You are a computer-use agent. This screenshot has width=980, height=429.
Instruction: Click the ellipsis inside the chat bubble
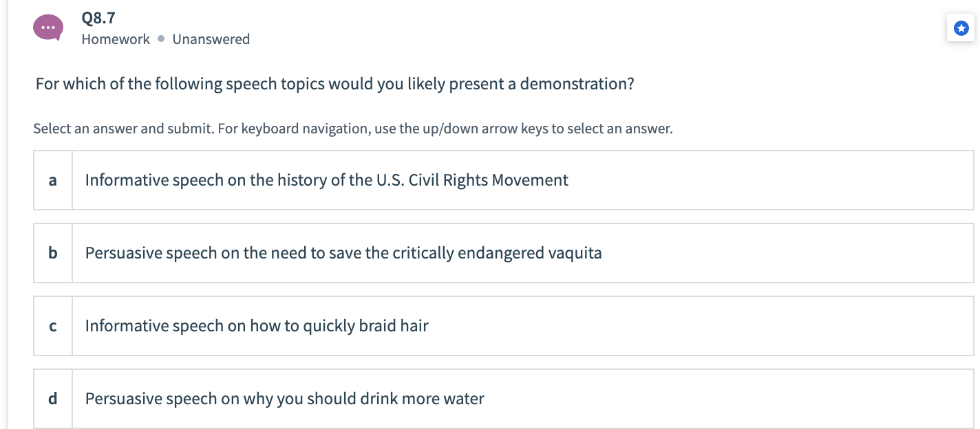(47, 26)
